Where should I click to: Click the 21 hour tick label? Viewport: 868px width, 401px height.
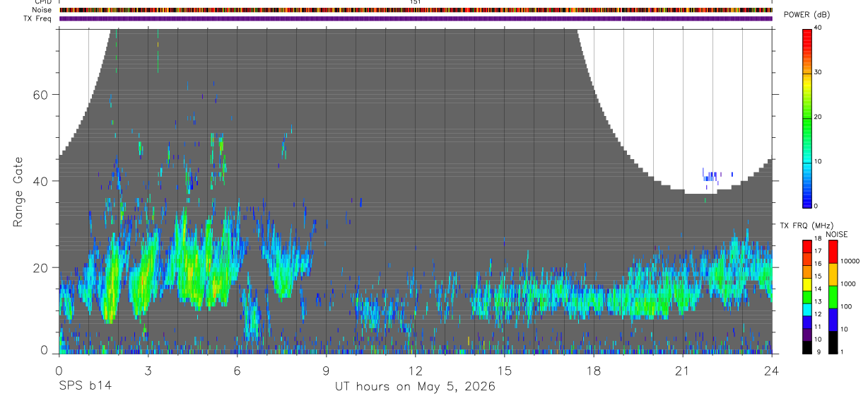click(683, 369)
